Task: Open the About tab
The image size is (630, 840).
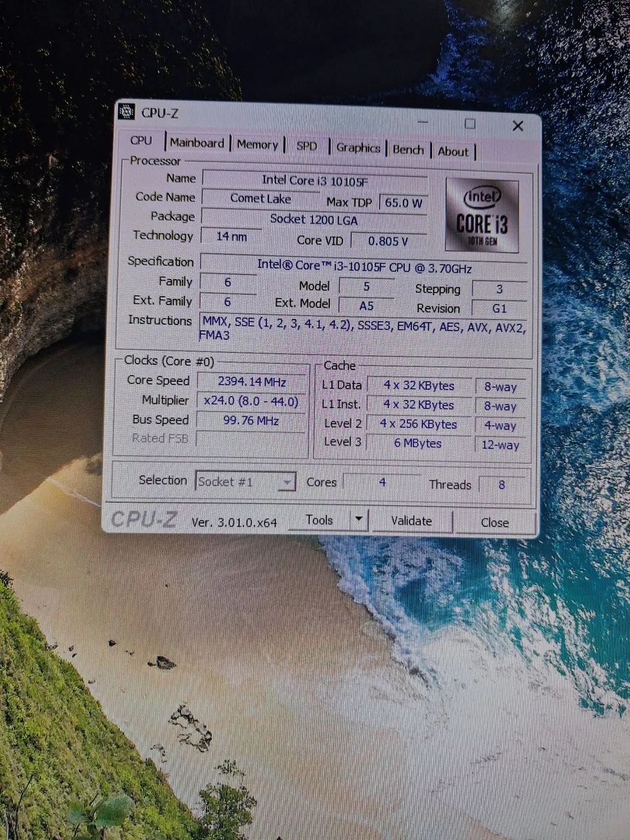Action: pos(453,152)
